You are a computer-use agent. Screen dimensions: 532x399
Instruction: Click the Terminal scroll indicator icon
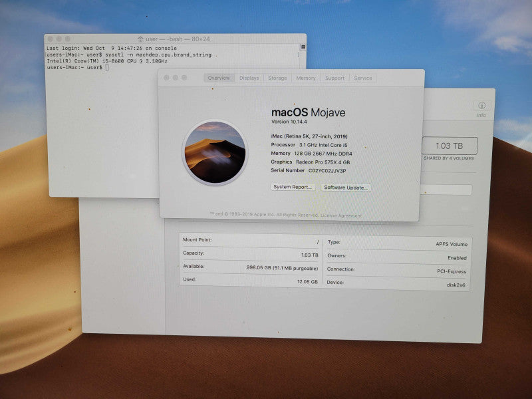pyautogui.click(x=303, y=47)
